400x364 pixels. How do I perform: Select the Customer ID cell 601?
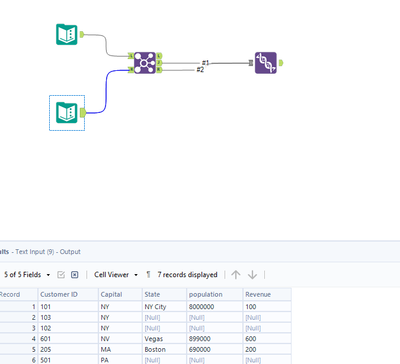coord(68,339)
